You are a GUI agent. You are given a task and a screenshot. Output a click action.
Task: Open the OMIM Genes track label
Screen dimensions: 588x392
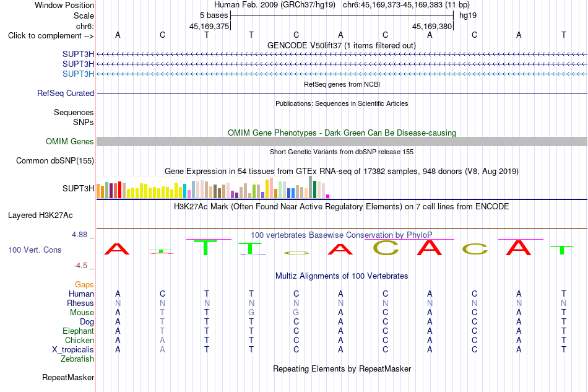click(69, 141)
